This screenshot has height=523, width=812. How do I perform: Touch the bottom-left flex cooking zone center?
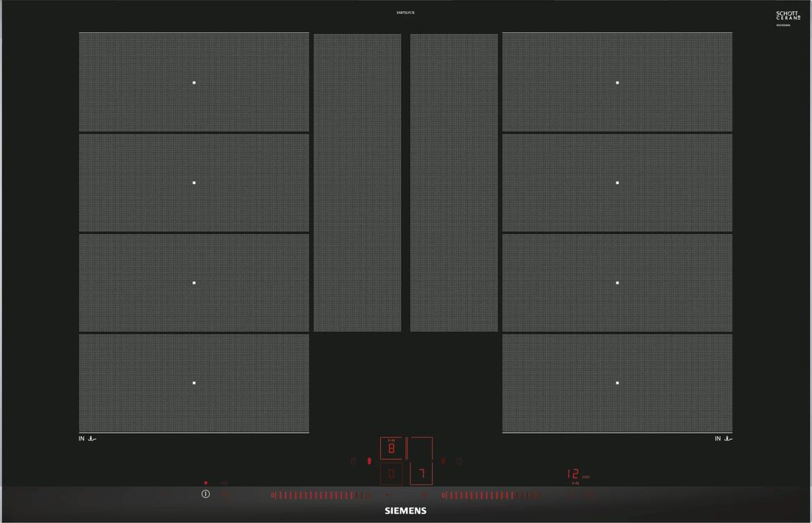tap(194, 383)
